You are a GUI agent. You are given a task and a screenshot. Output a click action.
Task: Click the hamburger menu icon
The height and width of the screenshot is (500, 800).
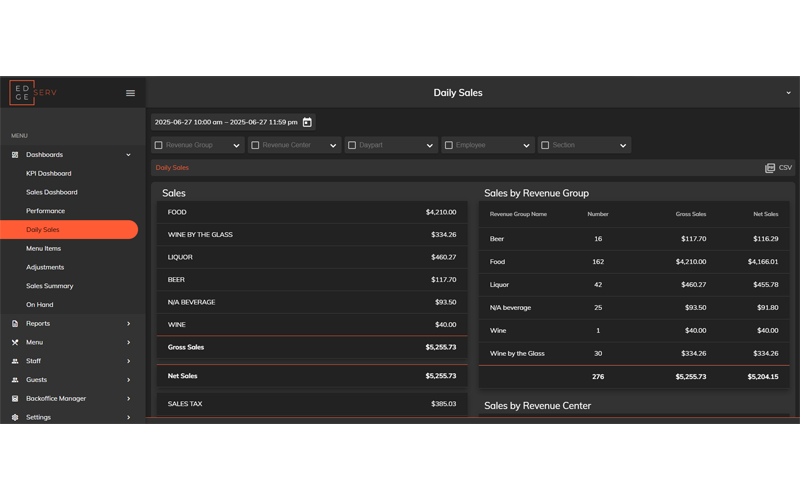[130, 93]
